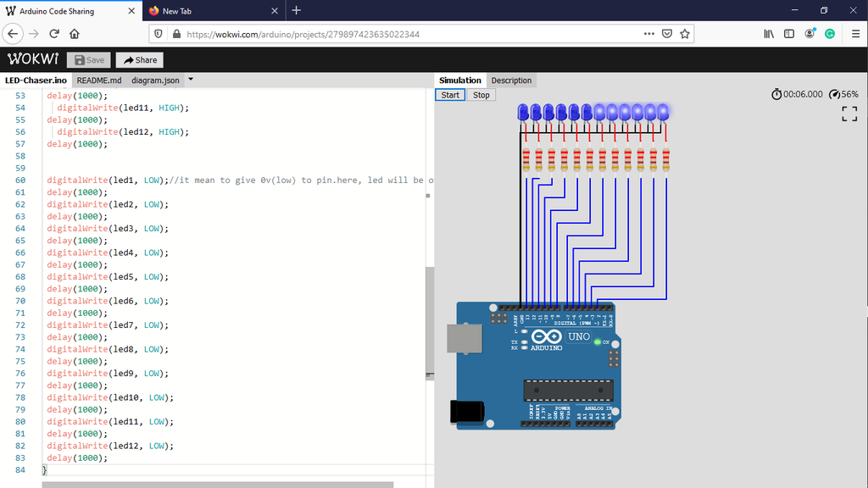Stop the simulation

[x=481, y=95]
